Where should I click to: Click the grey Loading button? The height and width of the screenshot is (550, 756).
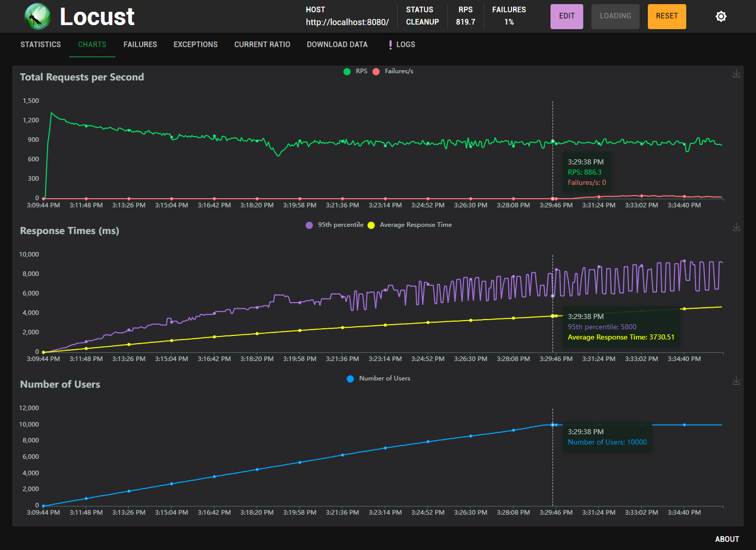[615, 16]
